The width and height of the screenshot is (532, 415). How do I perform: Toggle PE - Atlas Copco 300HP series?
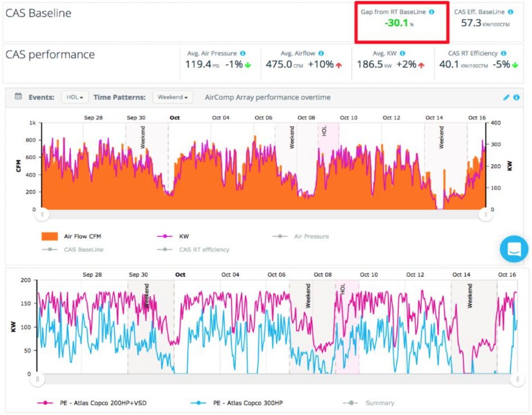[237, 403]
